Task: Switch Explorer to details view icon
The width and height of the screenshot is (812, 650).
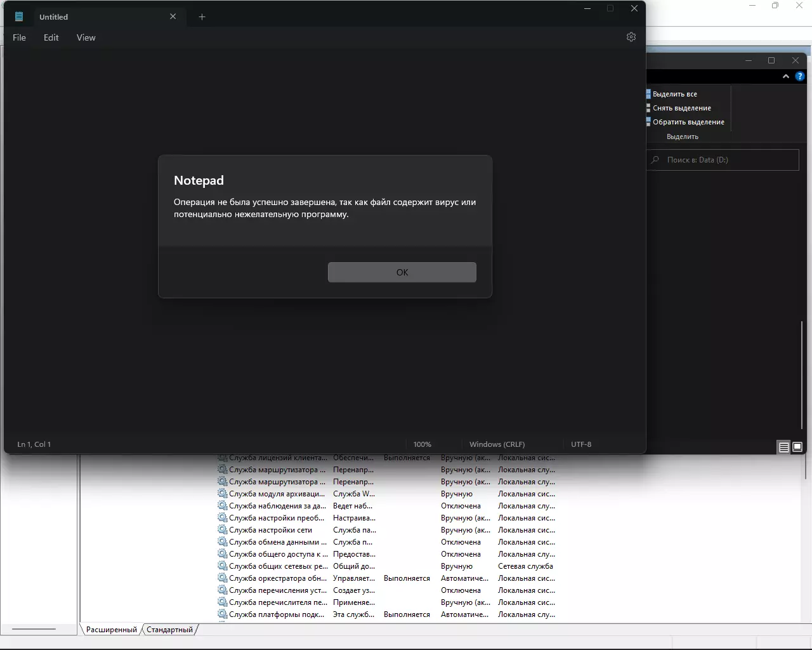Action: [x=784, y=447]
